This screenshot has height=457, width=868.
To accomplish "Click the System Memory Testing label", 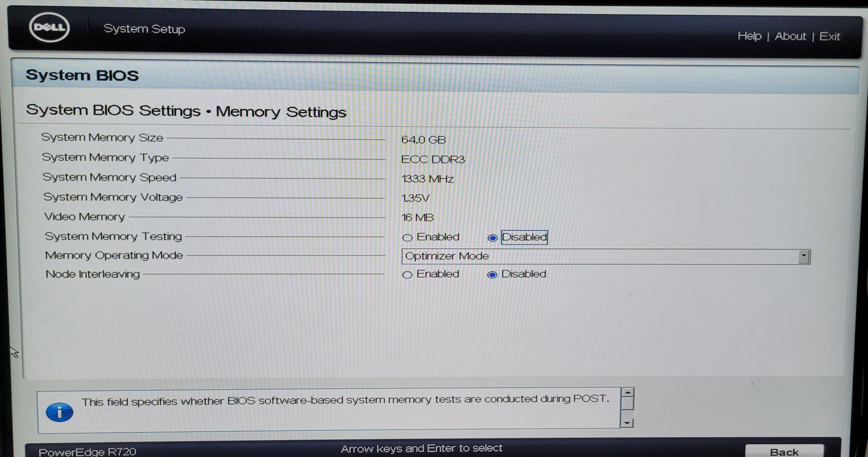I will click(113, 236).
